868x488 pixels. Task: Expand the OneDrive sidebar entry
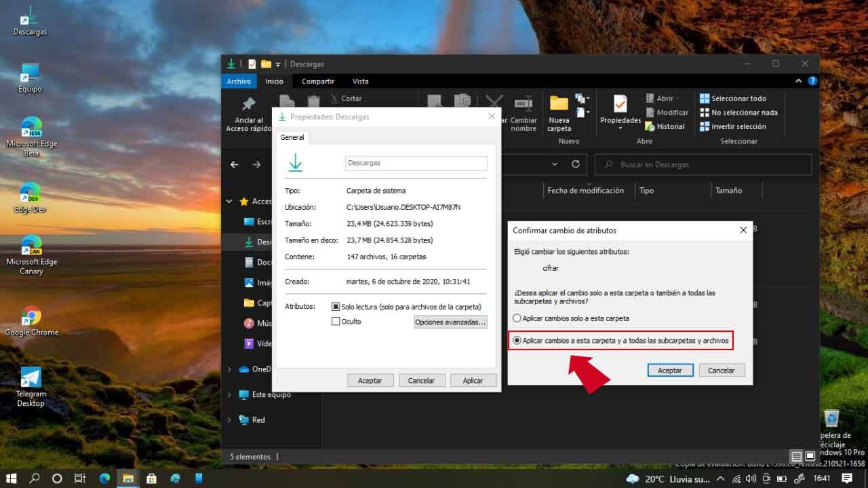pos(229,369)
